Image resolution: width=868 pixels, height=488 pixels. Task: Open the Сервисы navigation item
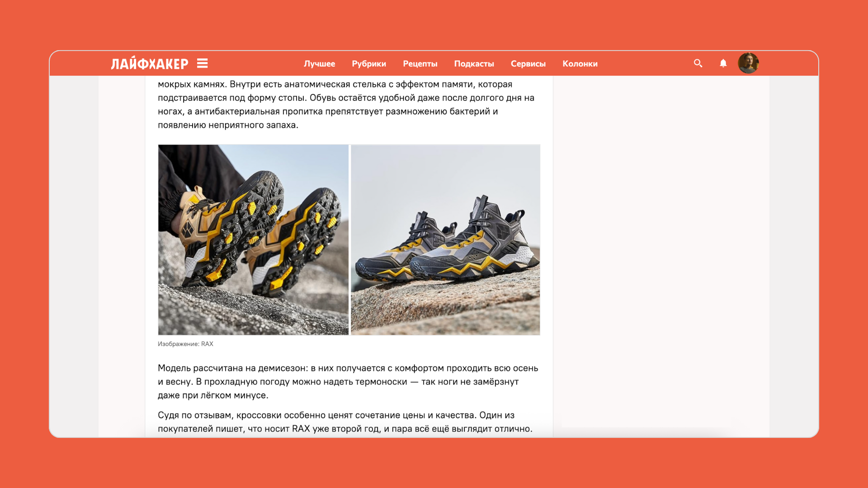pos(528,64)
